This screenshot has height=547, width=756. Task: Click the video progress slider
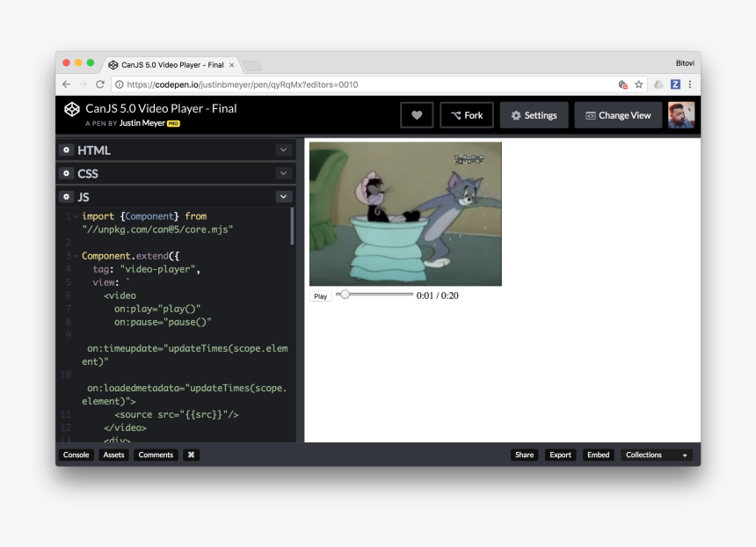point(374,295)
